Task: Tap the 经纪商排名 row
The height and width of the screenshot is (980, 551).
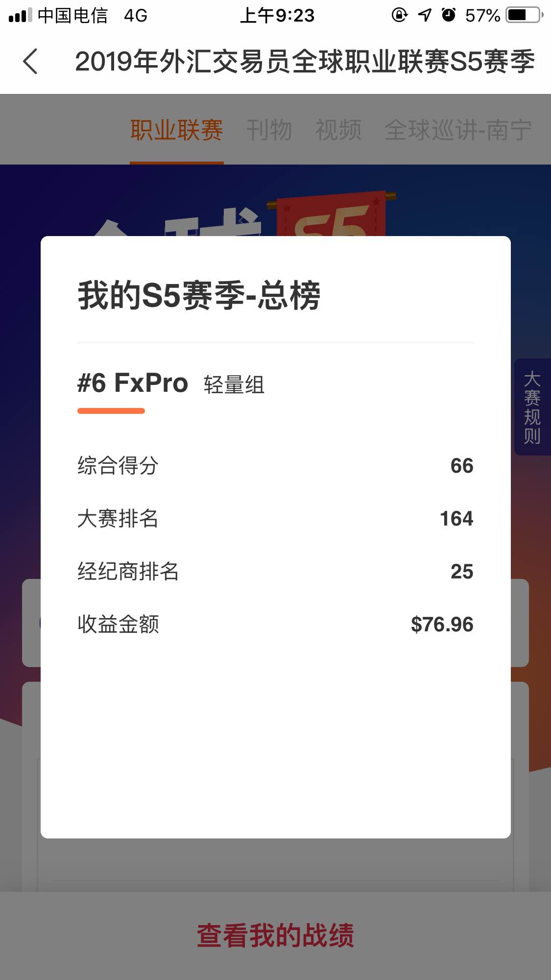Action: click(275, 572)
